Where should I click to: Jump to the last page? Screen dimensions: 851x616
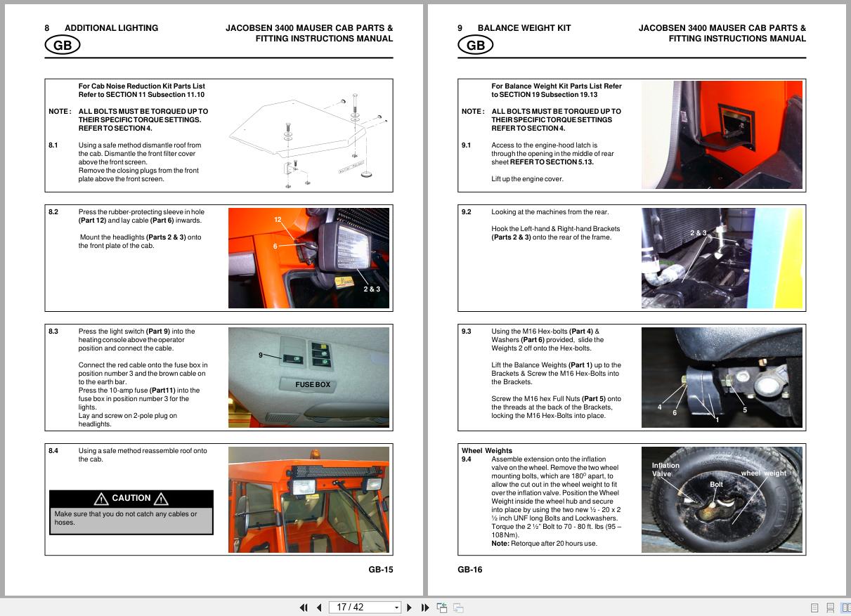click(x=425, y=608)
